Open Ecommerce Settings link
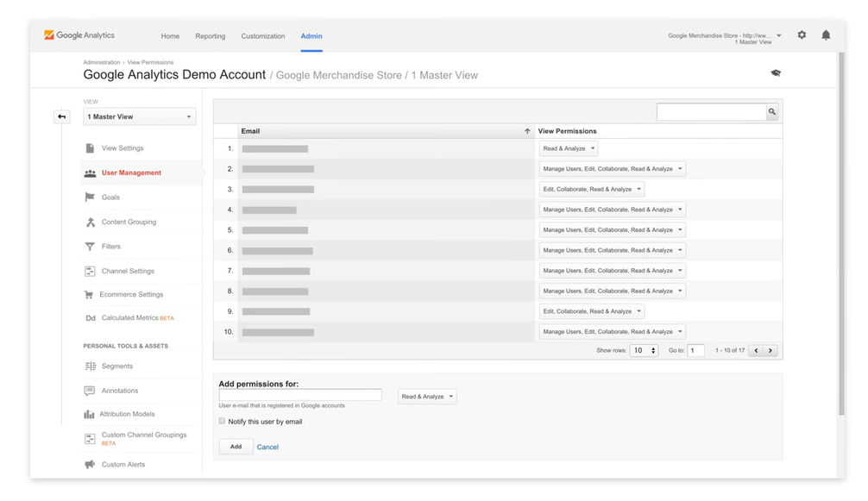 (x=131, y=294)
